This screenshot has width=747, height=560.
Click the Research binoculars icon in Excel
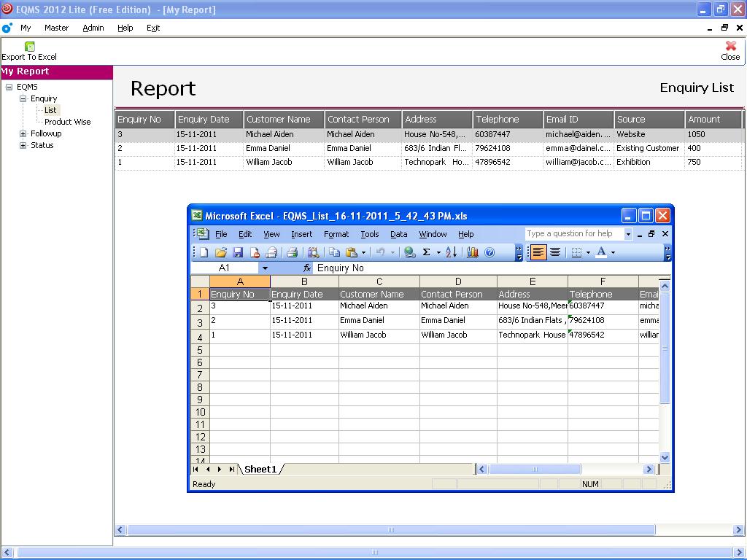click(x=313, y=252)
